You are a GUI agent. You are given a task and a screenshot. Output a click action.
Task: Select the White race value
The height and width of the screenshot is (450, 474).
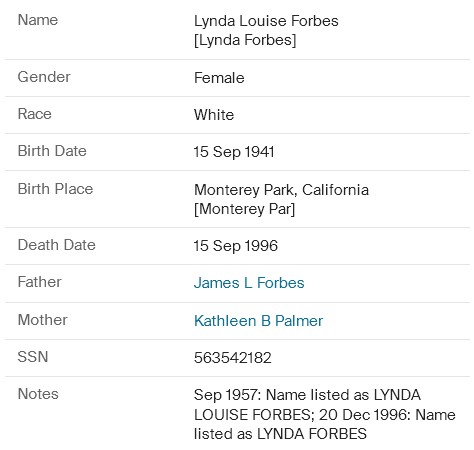214,115
